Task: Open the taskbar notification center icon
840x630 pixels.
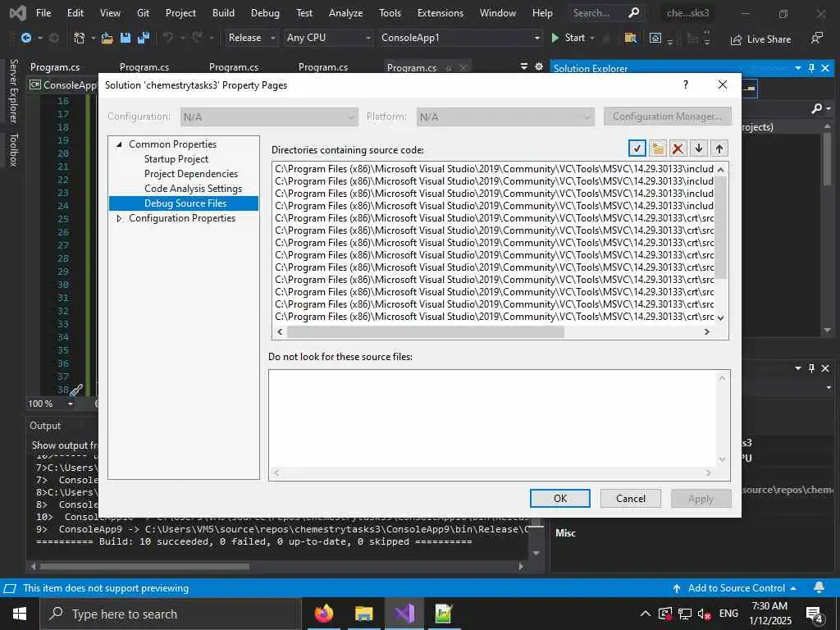Action: pyautogui.click(x=815, y=614)
